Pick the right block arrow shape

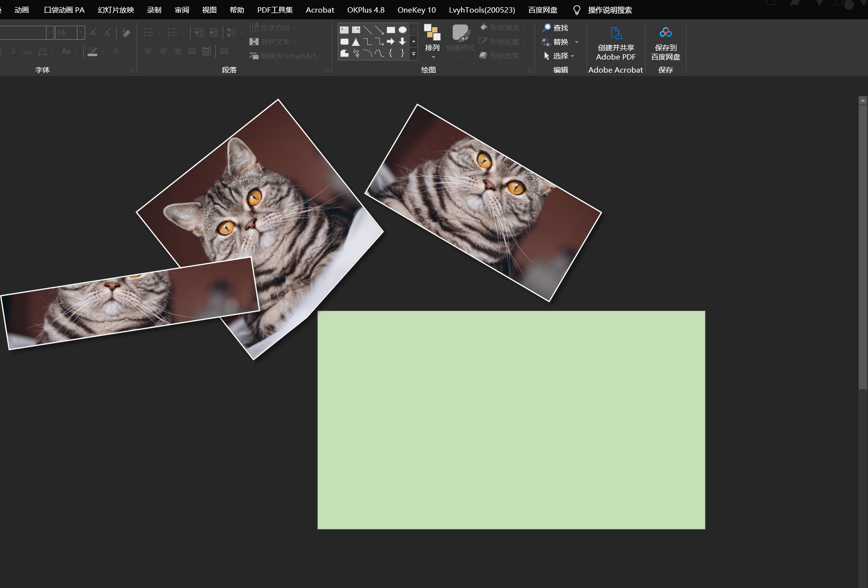coord(391,42)
